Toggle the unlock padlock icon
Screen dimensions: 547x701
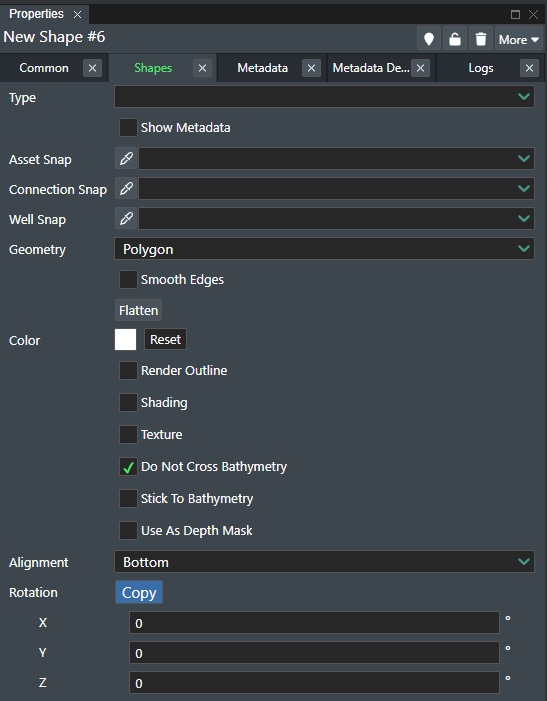pyautogui.click(x=454, y=39)
